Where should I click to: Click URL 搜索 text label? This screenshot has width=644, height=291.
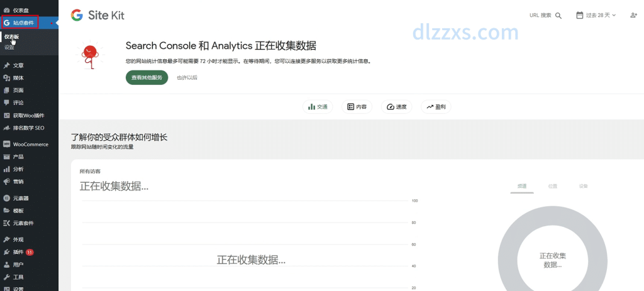tap(540, 15)
